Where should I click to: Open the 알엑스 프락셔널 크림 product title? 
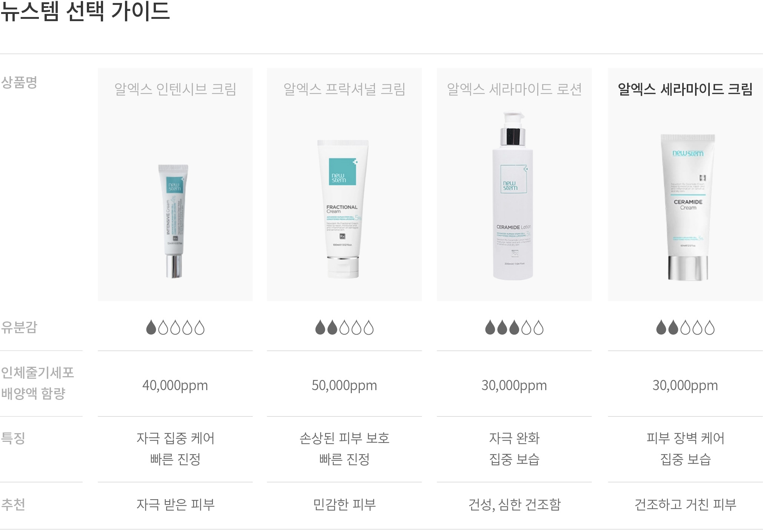click(x=344, y=89)
